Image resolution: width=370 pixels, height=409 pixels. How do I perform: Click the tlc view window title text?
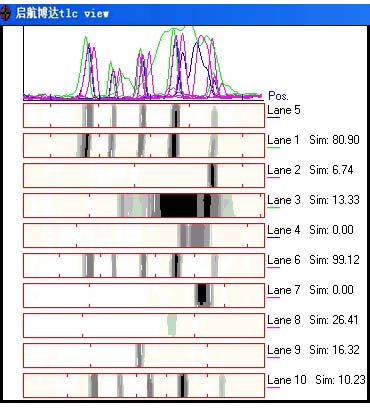62,13
